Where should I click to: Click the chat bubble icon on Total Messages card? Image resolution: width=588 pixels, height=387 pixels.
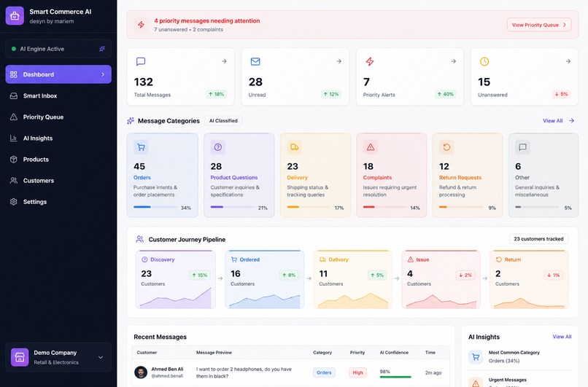141,61
